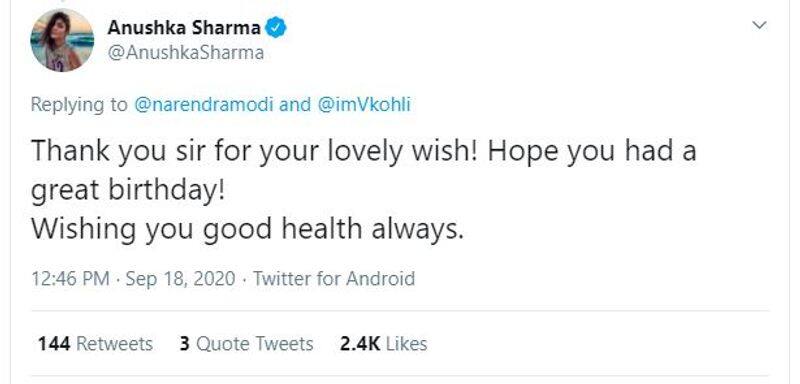Click the Sep 18, 2020 date
The width and height of the screenshot is (800, 384).
(181, 279)
